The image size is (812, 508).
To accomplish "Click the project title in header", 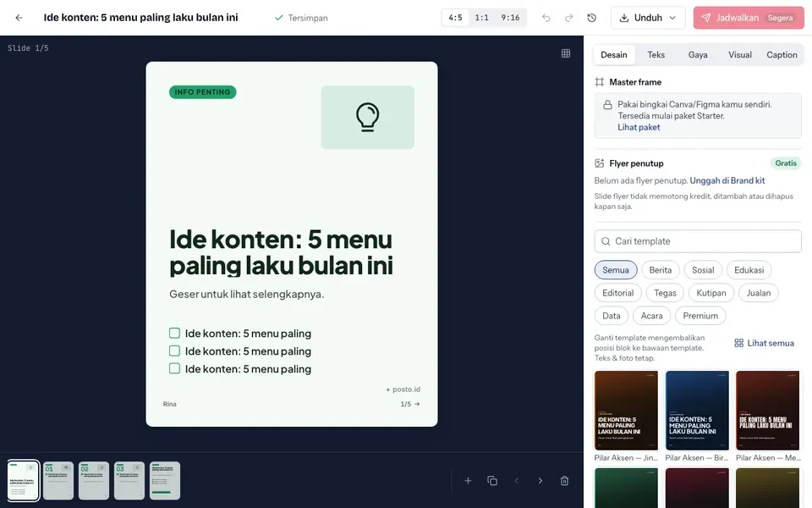I will pyautogui.click(x=141, y=18).
